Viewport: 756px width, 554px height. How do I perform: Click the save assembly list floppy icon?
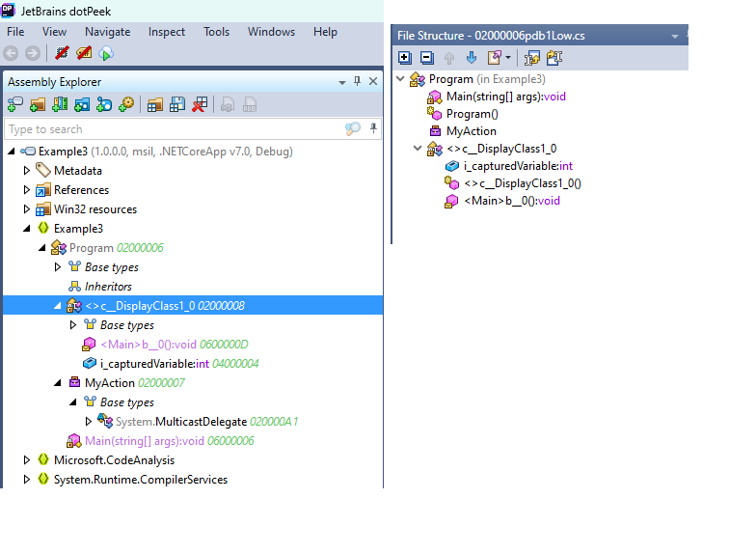(x=177, y=104)
